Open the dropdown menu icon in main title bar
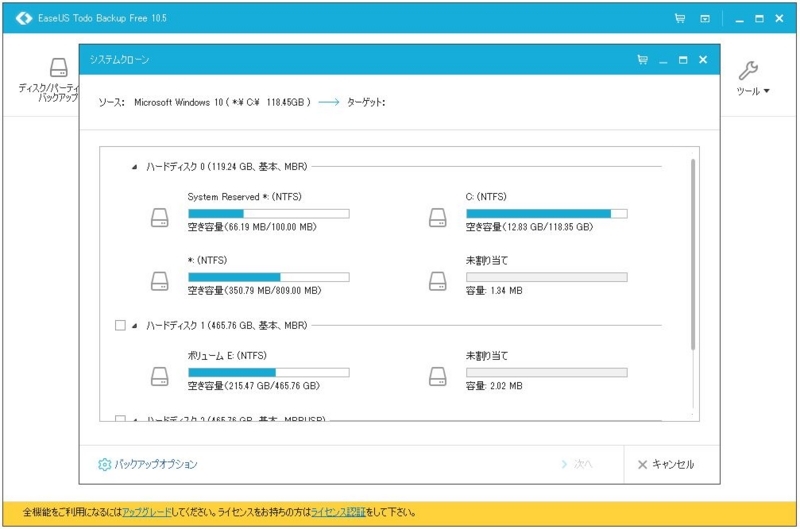This screenshot has height=529, width=800. point(705,19)
